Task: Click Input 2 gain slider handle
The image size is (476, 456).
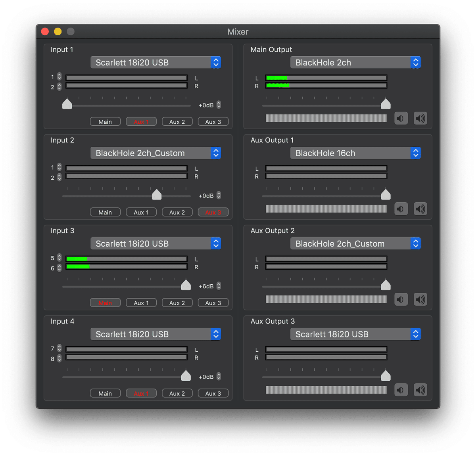Action: click(x=157, y=194)
